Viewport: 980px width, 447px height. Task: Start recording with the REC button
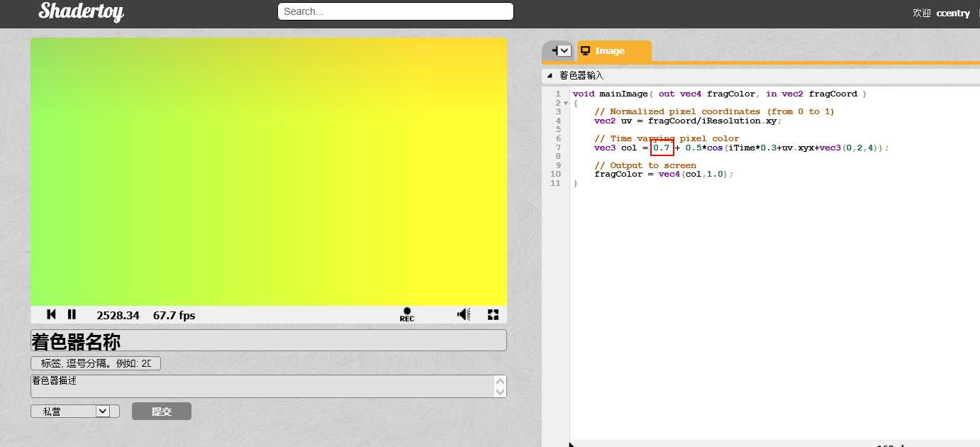[x=407, y=315]
